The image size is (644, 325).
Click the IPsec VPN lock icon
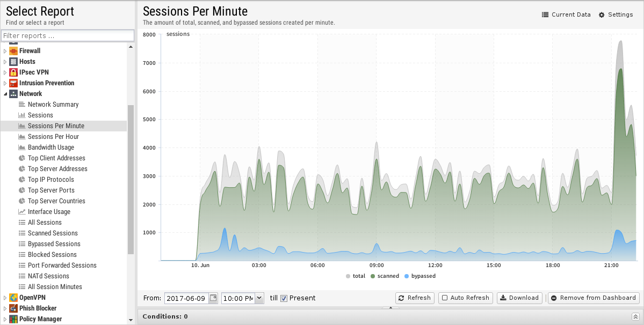13,72
